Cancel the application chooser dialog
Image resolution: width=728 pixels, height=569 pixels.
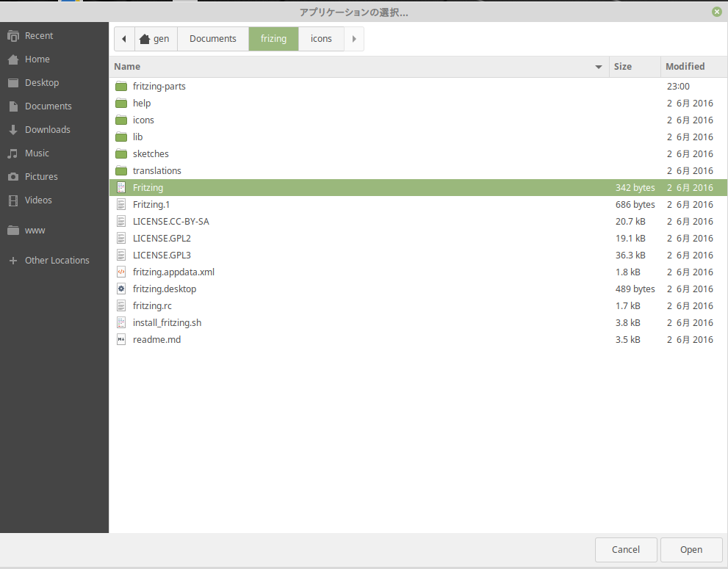coord(626,549)
